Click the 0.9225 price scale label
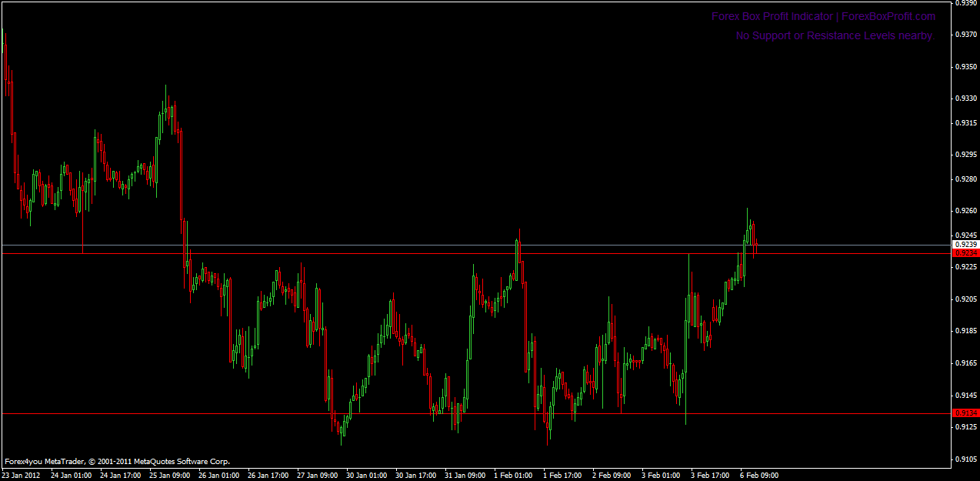980x481 pixels. click(966, 266)
